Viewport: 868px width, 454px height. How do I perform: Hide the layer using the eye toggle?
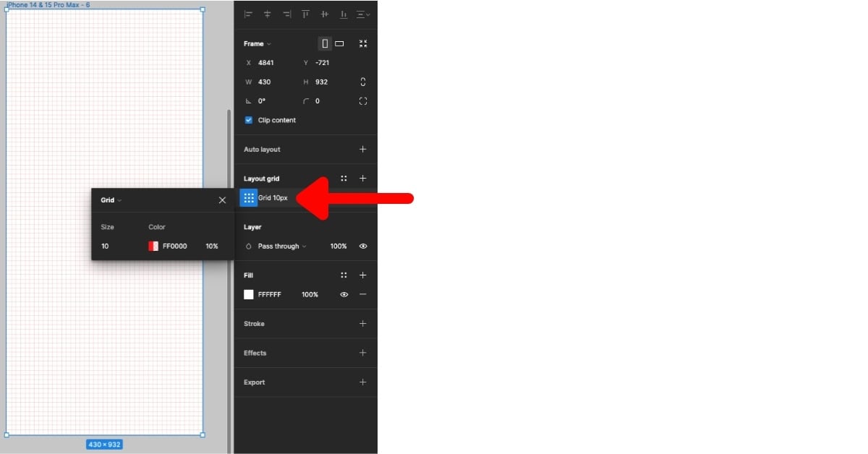(x=362, y=247)
